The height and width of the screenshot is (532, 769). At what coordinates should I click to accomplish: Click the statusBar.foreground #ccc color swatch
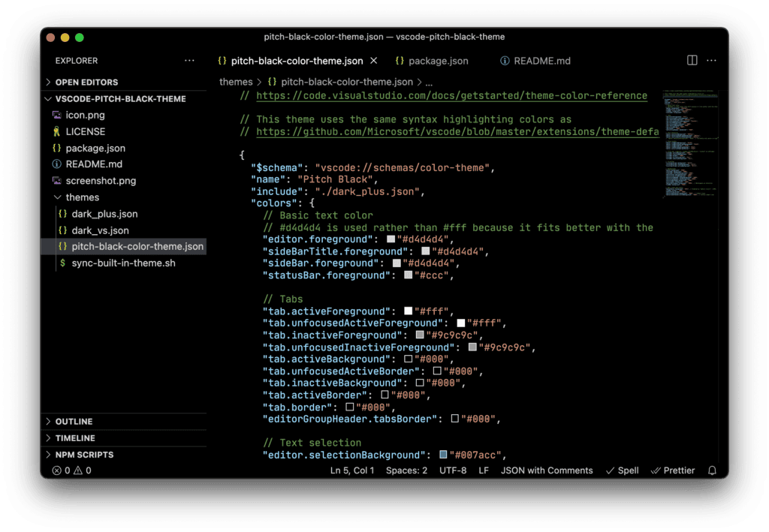tap(408, 275)
